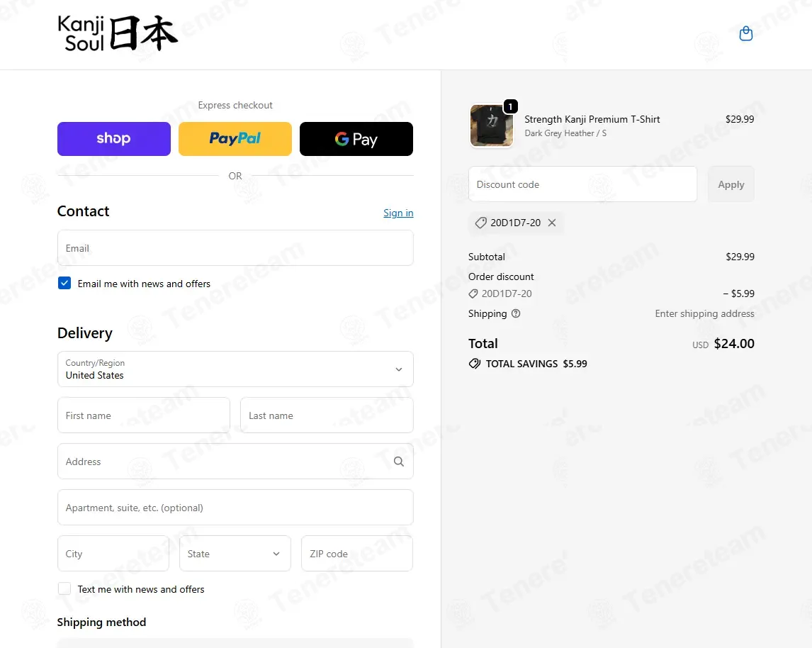Focus the Apartment, suite field

click(235, 508)
